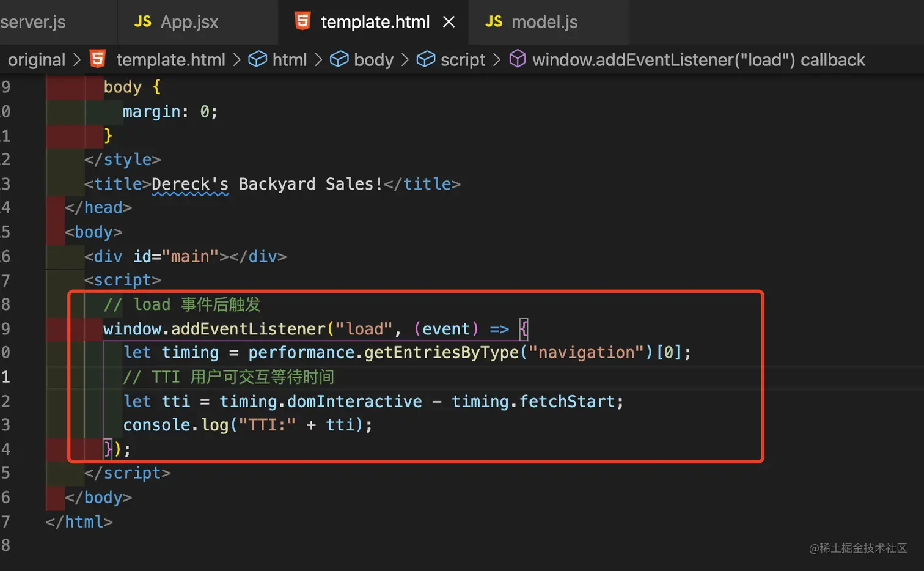Click the '</script>' closing tag
The height and width of the screenshot is (571, 924).
coord(128,473)
